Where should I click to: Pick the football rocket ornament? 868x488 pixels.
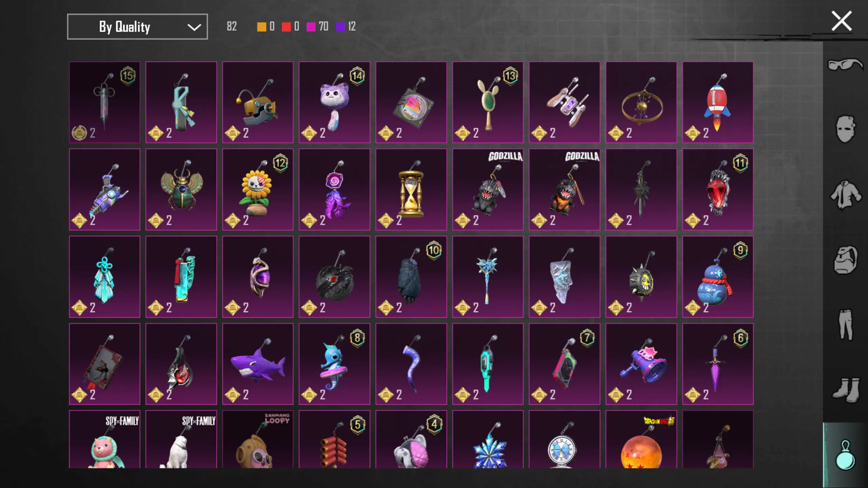[718, 102]
